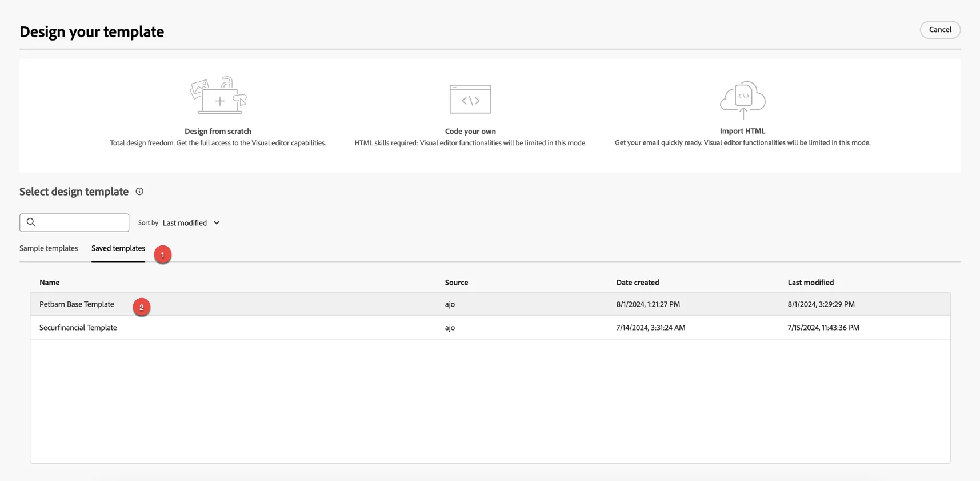This screenshot has height=481, width=980.
Task: Click the Design from scratch icon
Action: coord(218,96)
